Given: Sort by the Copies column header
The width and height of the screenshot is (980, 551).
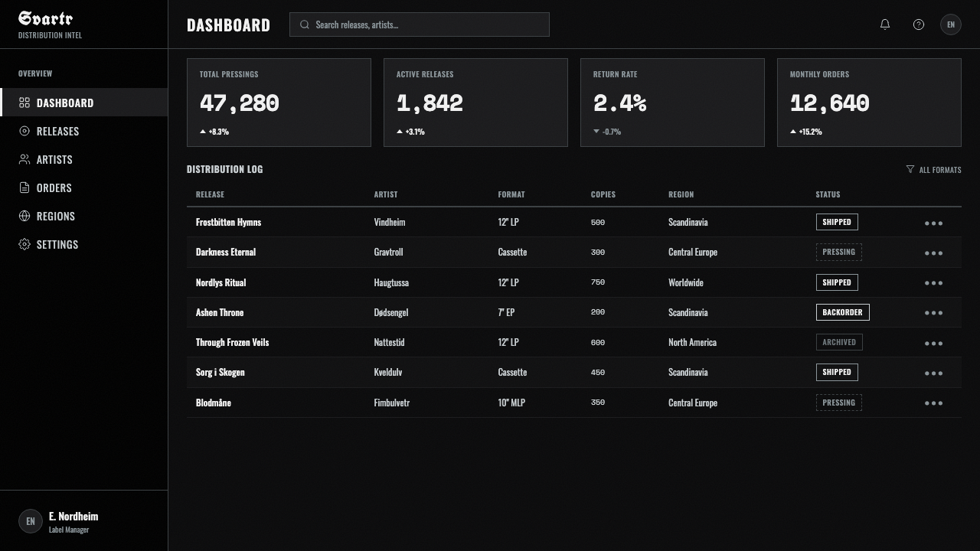Looking at the screenshot, I should (603, 194).
